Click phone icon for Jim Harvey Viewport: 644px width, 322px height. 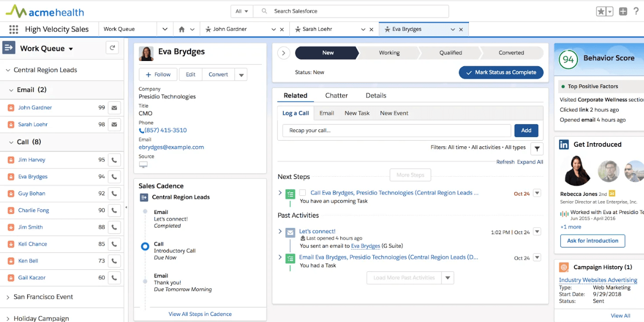[x=114, y=160]
